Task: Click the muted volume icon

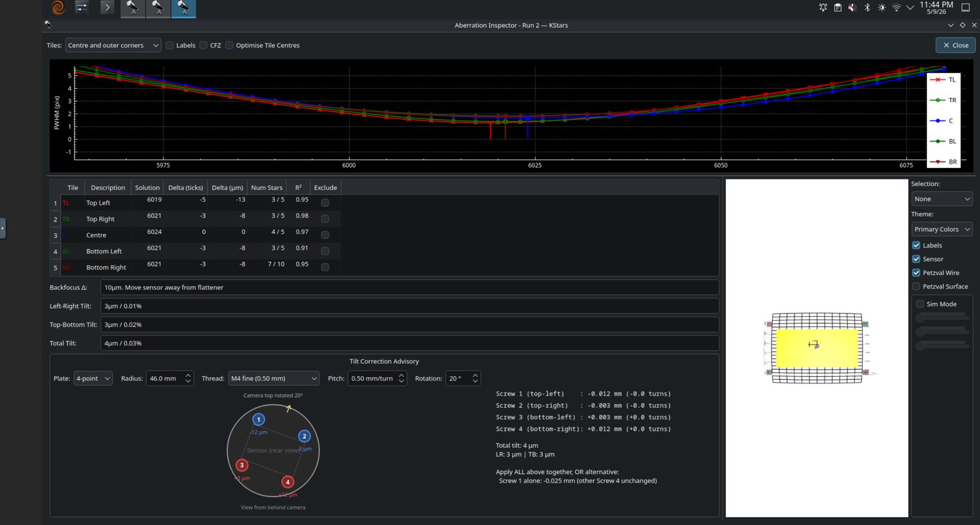Action: coord(853,8)
